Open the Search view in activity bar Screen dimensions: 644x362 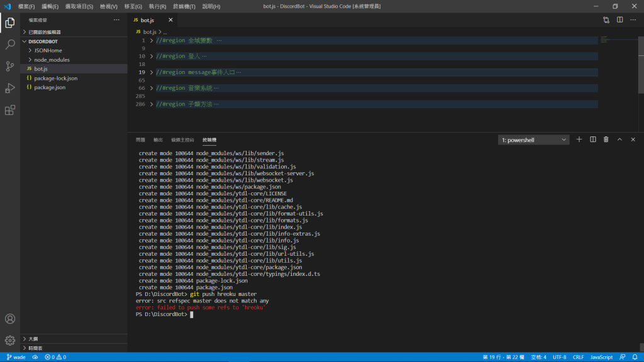point(10,45)
